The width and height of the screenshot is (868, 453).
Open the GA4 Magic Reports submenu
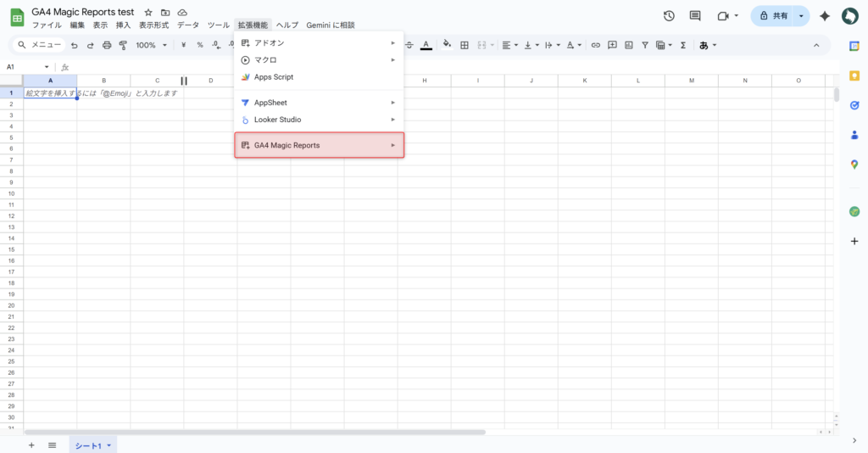point(319,145)
